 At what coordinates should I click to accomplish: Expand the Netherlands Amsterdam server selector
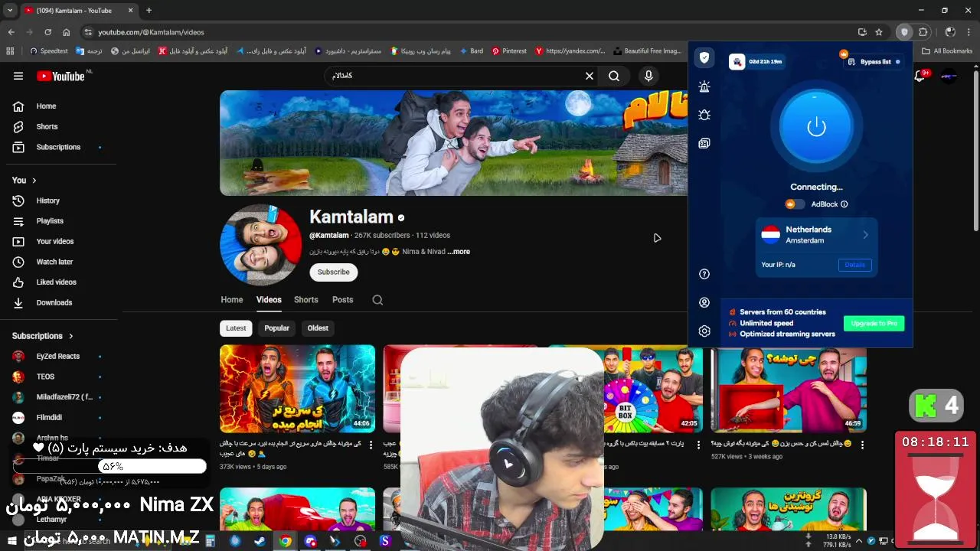tap(816, 235)
